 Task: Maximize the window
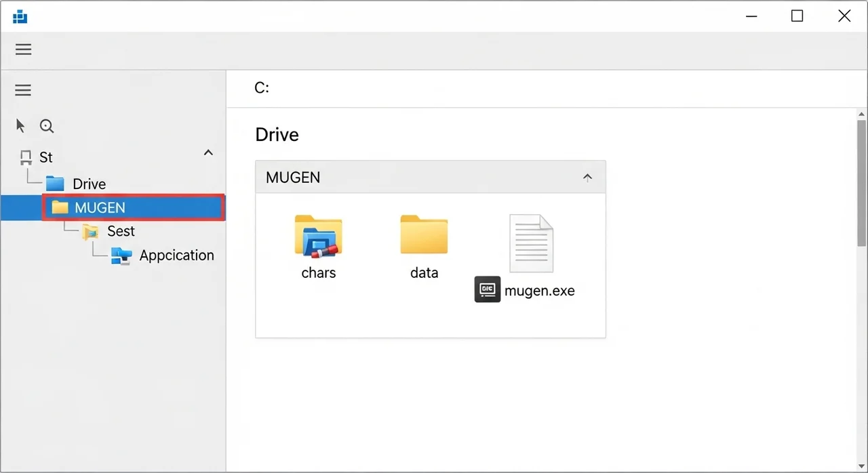pyautogui.click(x=797, y=16)
